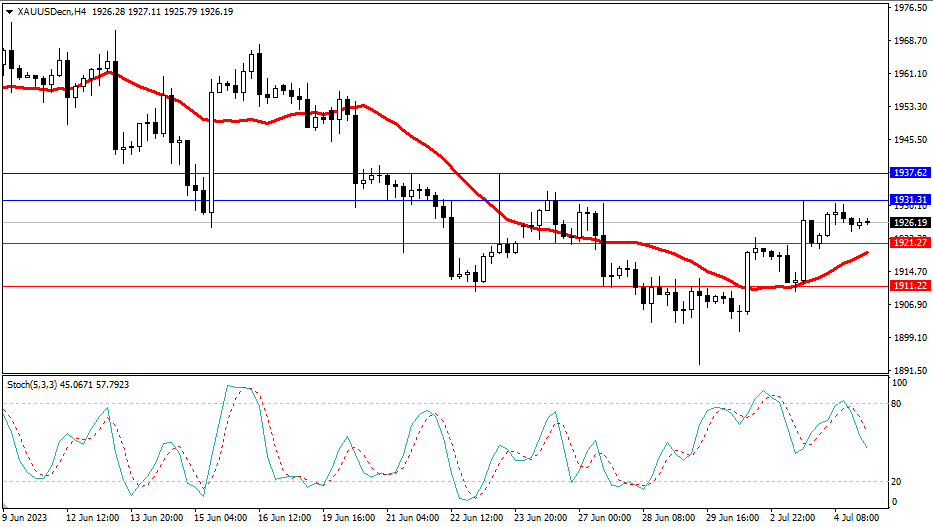Click the 1914.70 price scale value
This screenshot has height=527, width=933.
(x=910, y=271)
